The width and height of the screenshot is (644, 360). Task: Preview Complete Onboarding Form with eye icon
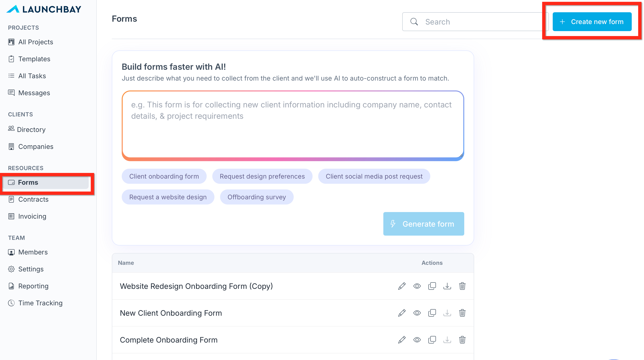point(417,340)
